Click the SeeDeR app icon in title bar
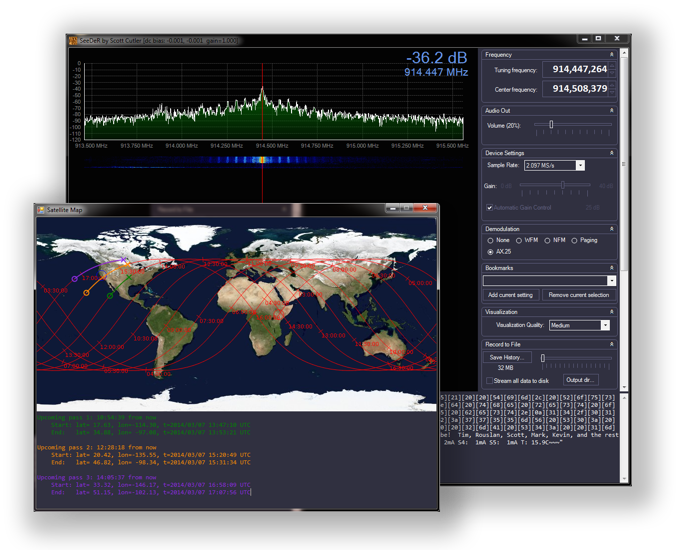680x550 pixels. (73, 41)
